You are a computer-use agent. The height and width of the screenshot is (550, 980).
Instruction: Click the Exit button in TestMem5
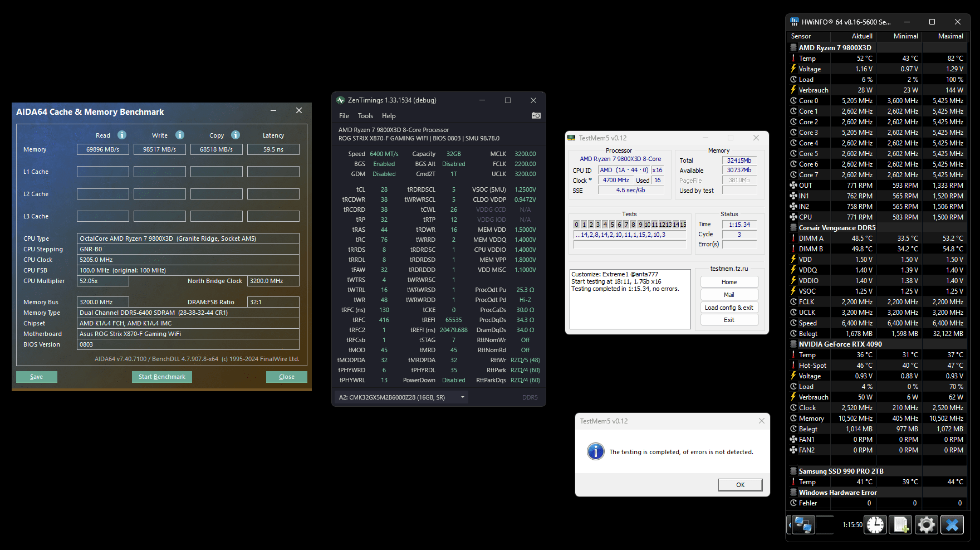pyautogui.click(x=729, y=320)
